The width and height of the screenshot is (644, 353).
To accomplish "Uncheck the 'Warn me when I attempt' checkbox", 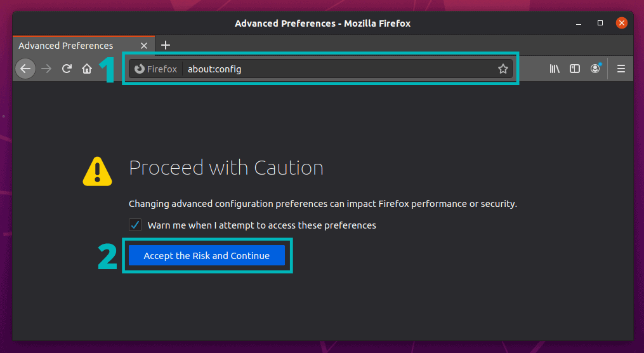I will (x=135, y=225).
